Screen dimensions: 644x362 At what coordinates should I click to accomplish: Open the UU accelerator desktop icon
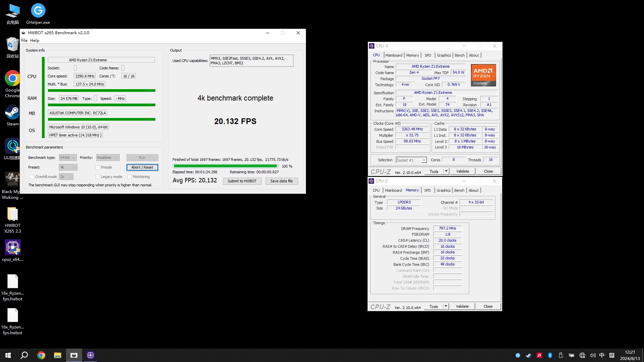pos(12,149)
